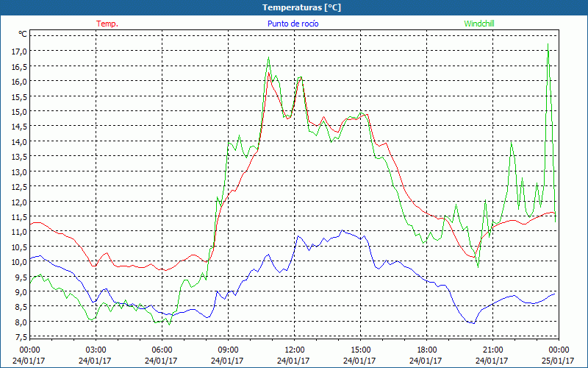Click the 06:00 time axis label
Image resolution: width=588 pixels, height=368 pixels.
pyautogui.click(x=162, y=350)
